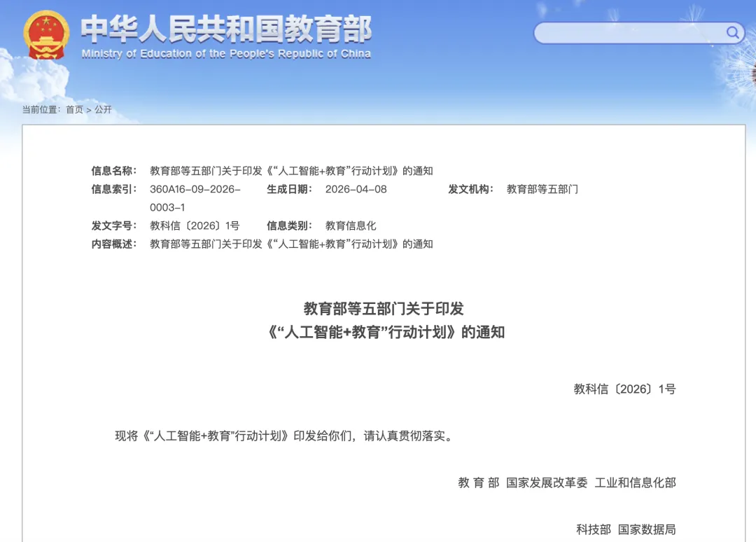Focus the header search box
Screen dimensions: 756x542
[x=639, y=33]
